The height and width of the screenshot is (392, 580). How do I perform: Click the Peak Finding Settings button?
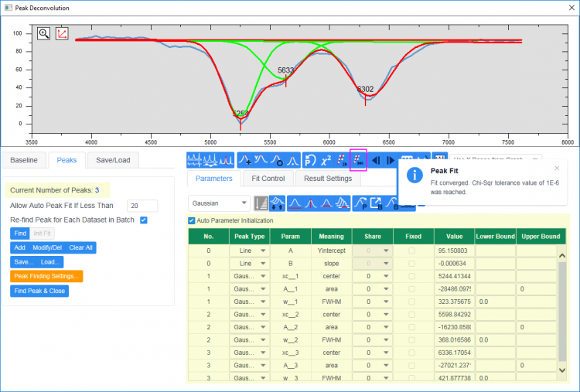point(46,276)
